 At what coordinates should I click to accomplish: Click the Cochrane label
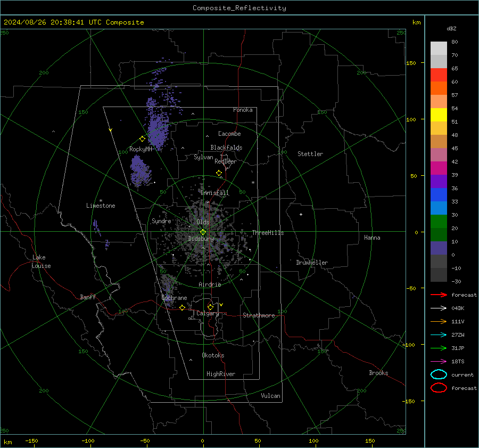coord(174,298)
